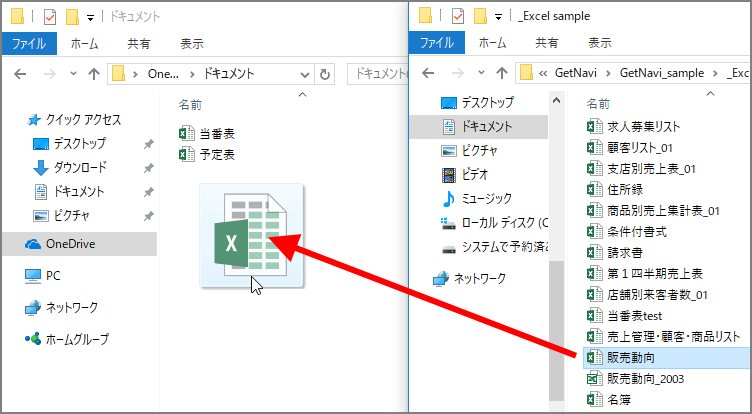Click pin icon beside デスクトップ
Image resolution: width=752 pixels, height=414 pixels.
click(x=149, y=144)
